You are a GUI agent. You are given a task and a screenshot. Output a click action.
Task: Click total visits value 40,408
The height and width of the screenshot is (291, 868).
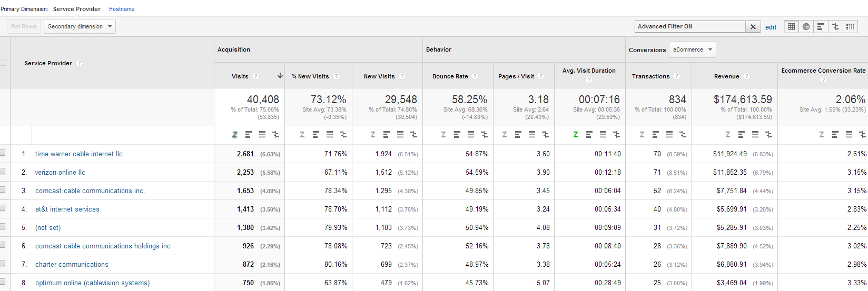263,99
